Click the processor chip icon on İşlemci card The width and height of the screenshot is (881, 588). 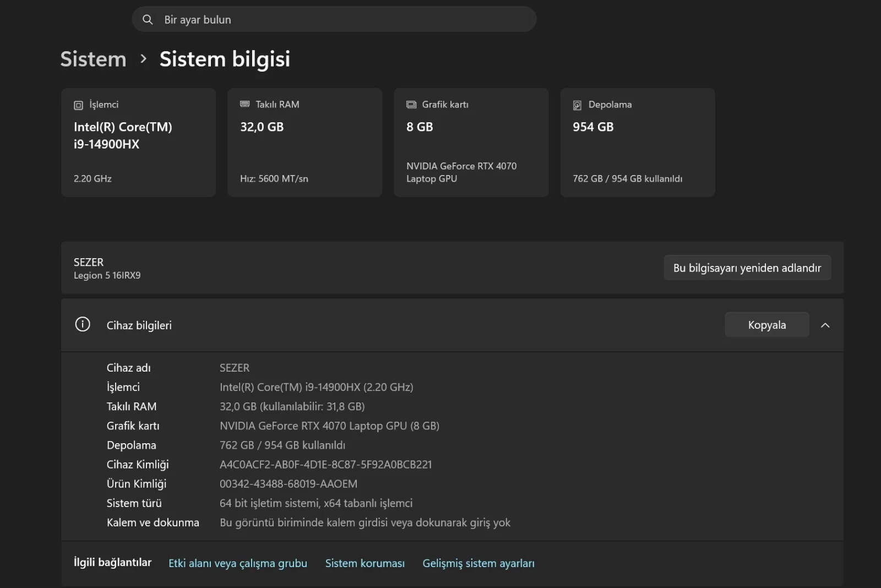tap(79, 105)
